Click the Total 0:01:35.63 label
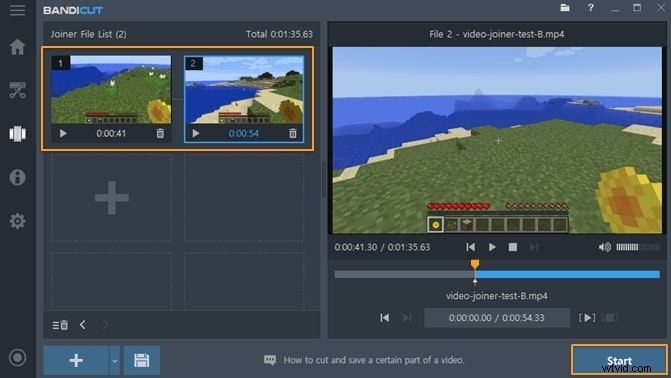The width and height of the screenshot is (671, 378). point(279,34)
